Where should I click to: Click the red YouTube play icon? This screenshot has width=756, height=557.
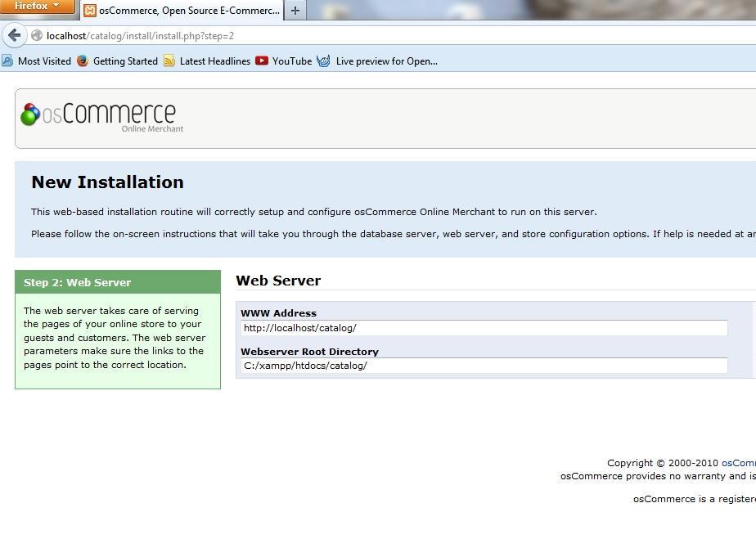[x=261, y=61]
